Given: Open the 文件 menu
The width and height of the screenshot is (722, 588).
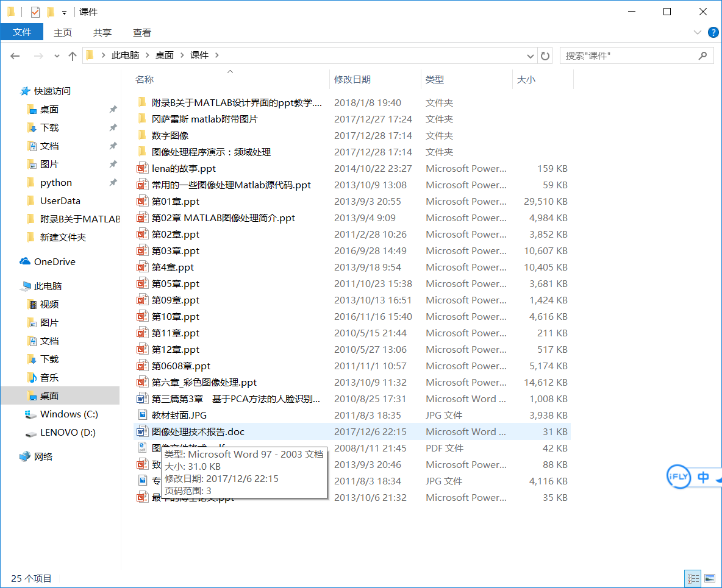Looking at the screenshot, I should pyautogui.click(x=22, y=32).
